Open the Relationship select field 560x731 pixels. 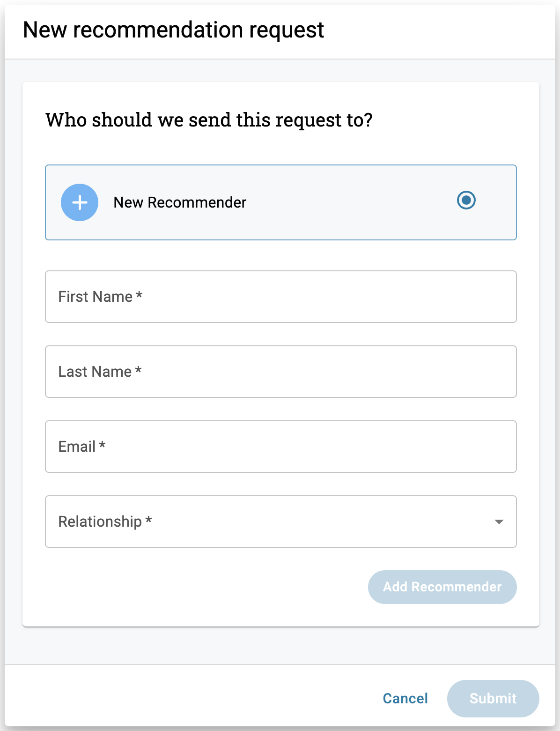pyautogui.click(x=281, y=522)
